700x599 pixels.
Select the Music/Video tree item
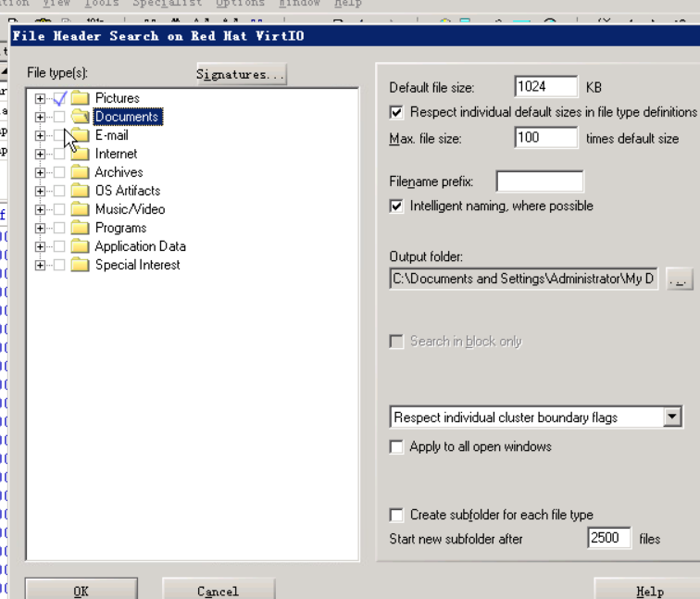click(130, 209)
